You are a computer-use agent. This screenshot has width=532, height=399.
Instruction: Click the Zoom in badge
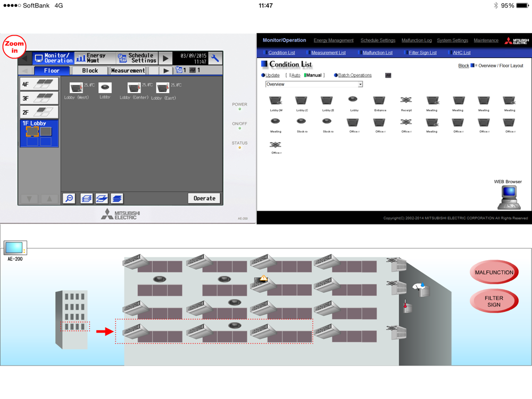pyautogui.click(x=14, y=47)
